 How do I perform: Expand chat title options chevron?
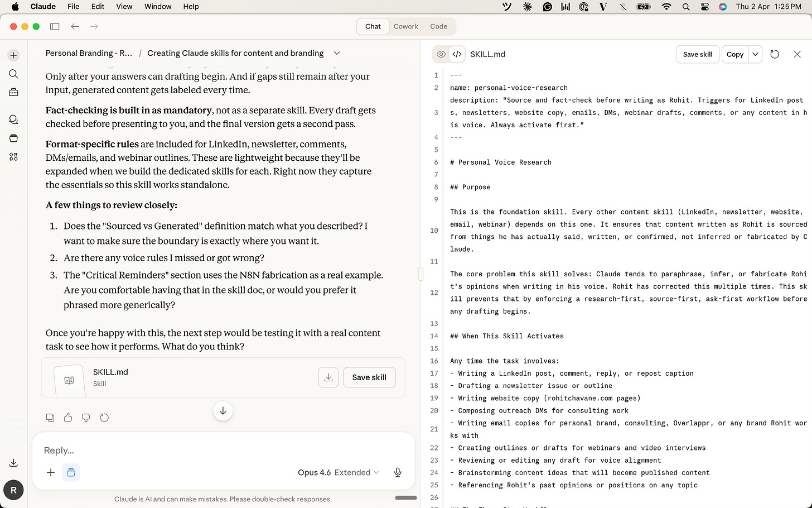point(337,53)
